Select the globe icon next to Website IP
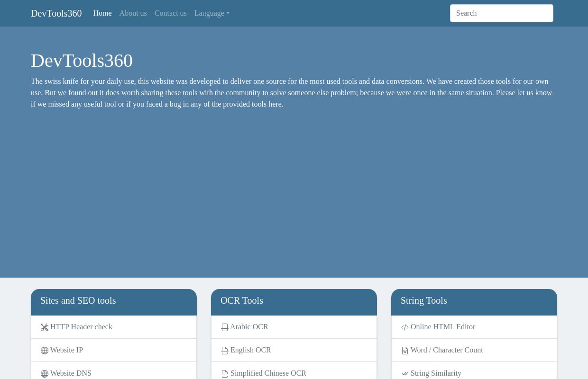Viewport: 588px width, 379px height. coord(45,351)
